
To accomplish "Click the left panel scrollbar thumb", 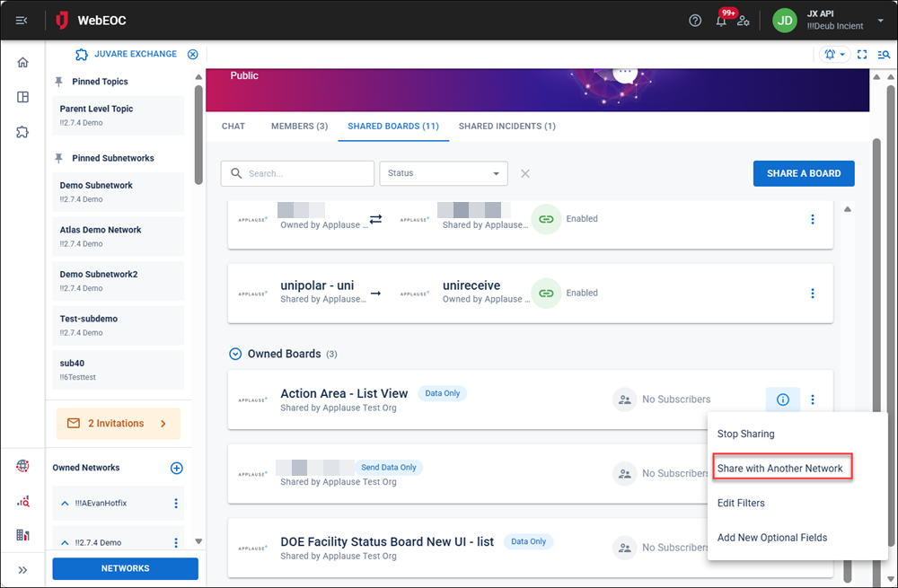I will click(198, 136).
